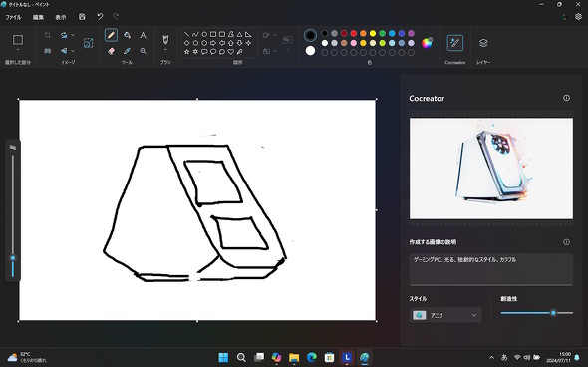Open File Explorer from the taskbar
Viewport: 588px width, 367px height.
(x=294, y=357)
